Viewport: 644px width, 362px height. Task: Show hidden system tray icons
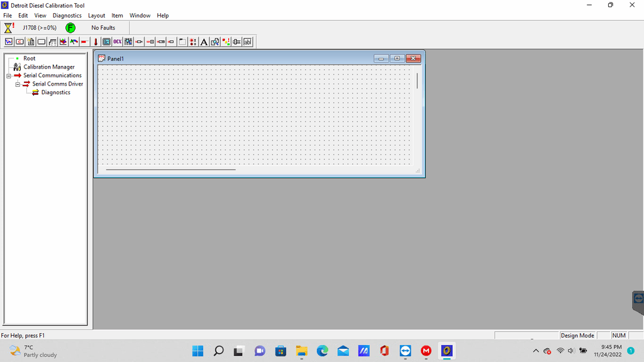536,351
